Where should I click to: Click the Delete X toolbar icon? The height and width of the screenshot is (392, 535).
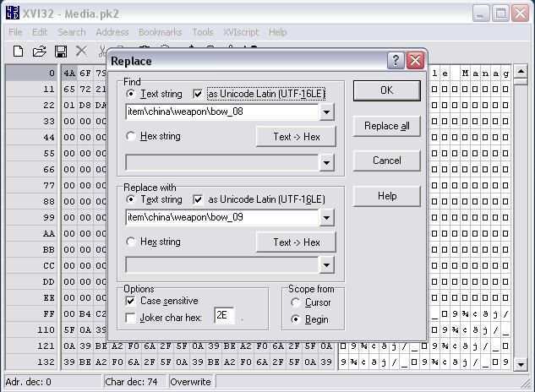(81, 52)
